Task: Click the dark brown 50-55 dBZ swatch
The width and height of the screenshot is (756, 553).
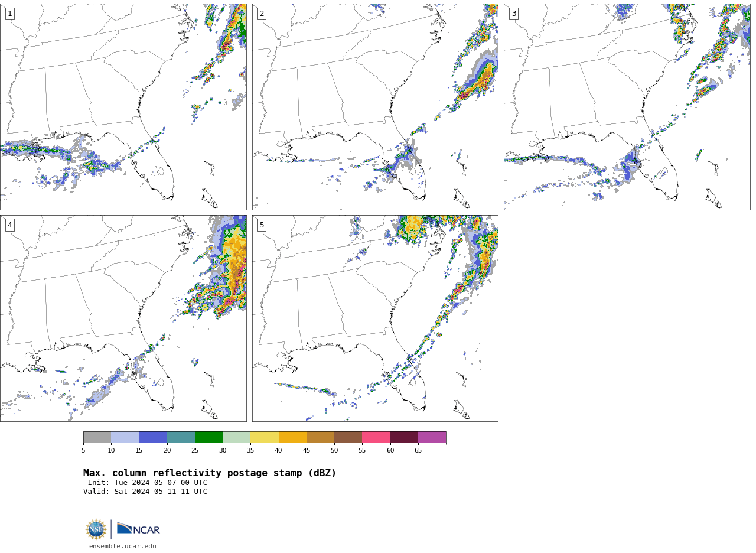Action: coord(348,437)
